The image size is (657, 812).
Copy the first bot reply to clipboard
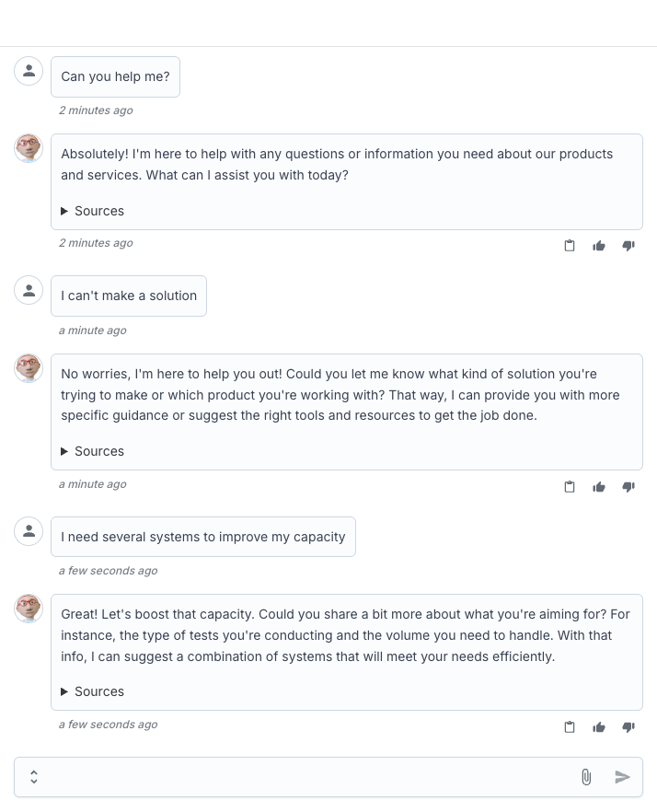coord(570,246)
